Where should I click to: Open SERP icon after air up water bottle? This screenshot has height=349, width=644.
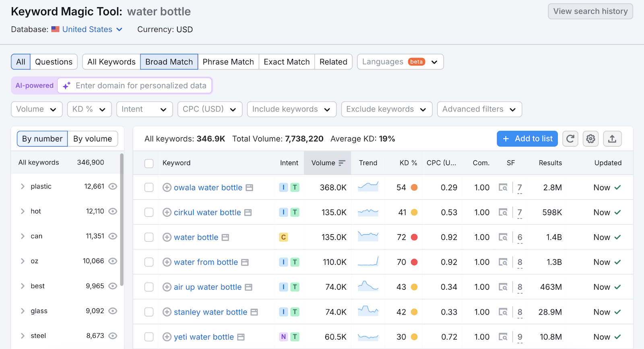(x=249, y=287)
